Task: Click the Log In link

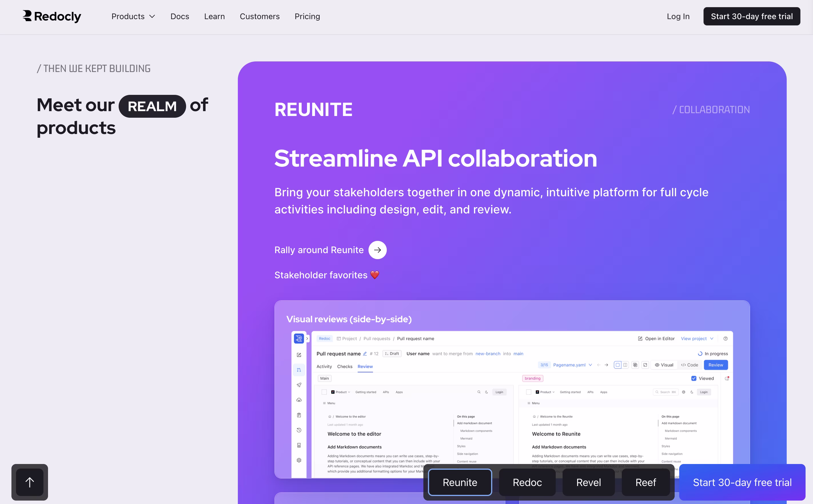Action: [x=678, y=16]
